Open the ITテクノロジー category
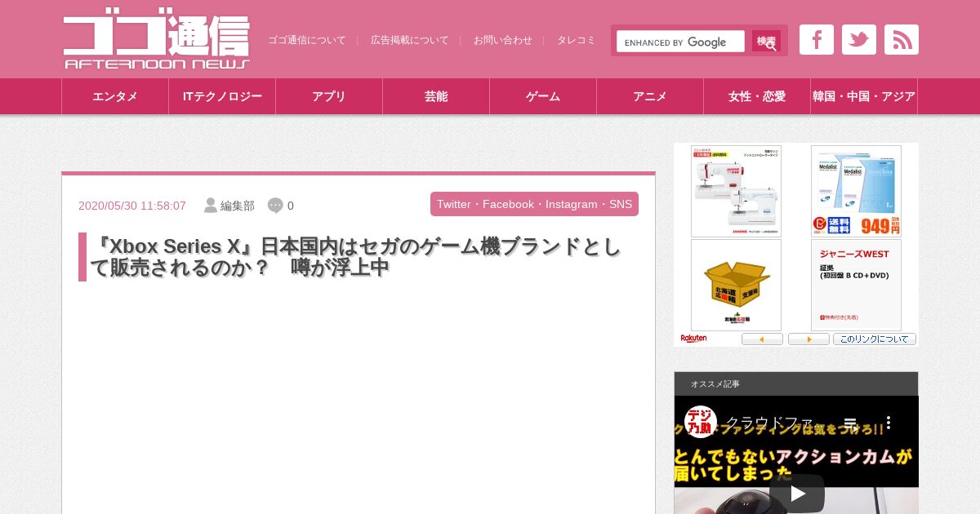The width and height of the screenshot is (980, 514). click(x=222, y=96)
